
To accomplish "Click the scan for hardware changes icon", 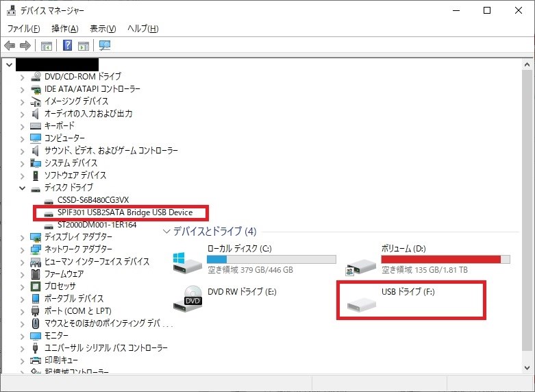I will pyautogui.click(x=105, y=45).
